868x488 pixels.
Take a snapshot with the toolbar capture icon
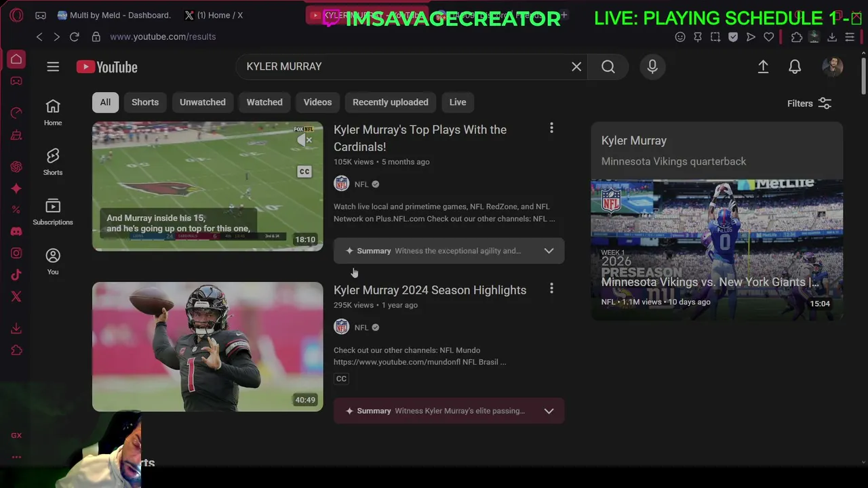[715, 37]
